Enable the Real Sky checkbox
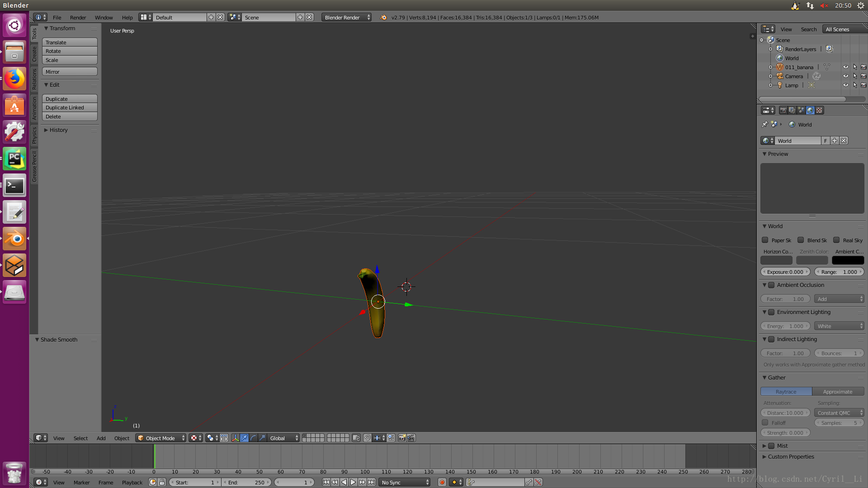This screenshot has width=868, height=488. click(x=836, y=240)
